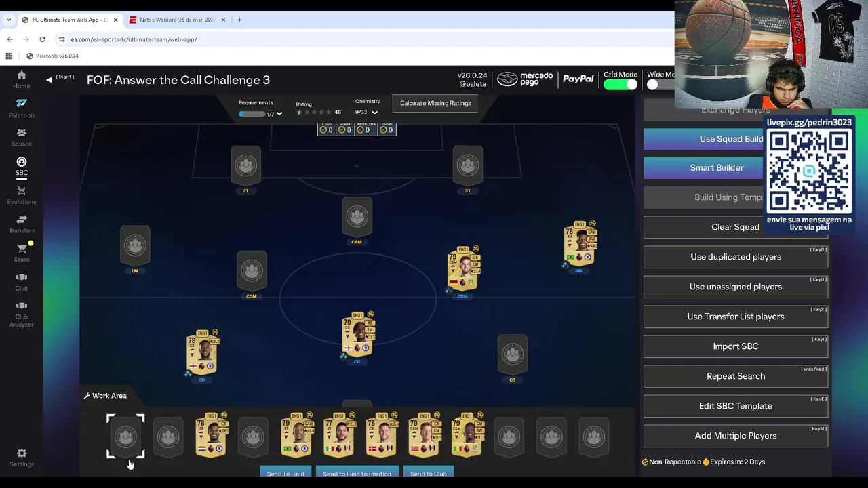Image resolution: width=868 pixels, height=488 pixels.
Task: Select the empty LM slot
Action: click(135, 245)
